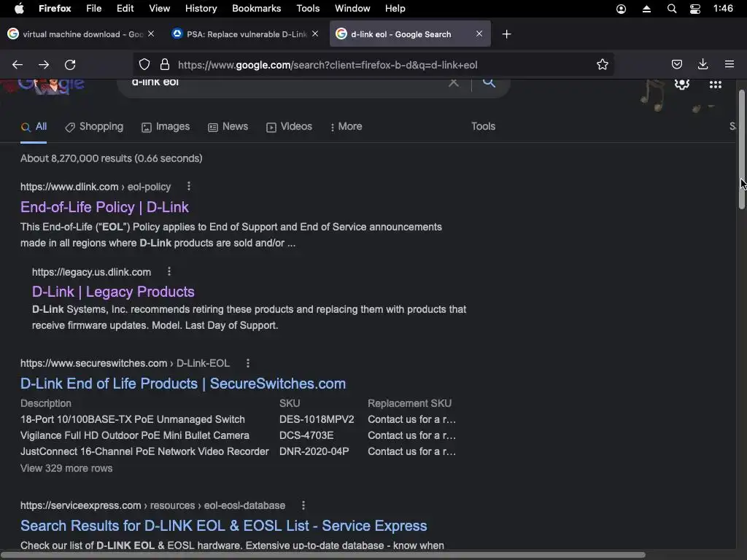Open Firefox application menu

(729, 64)
